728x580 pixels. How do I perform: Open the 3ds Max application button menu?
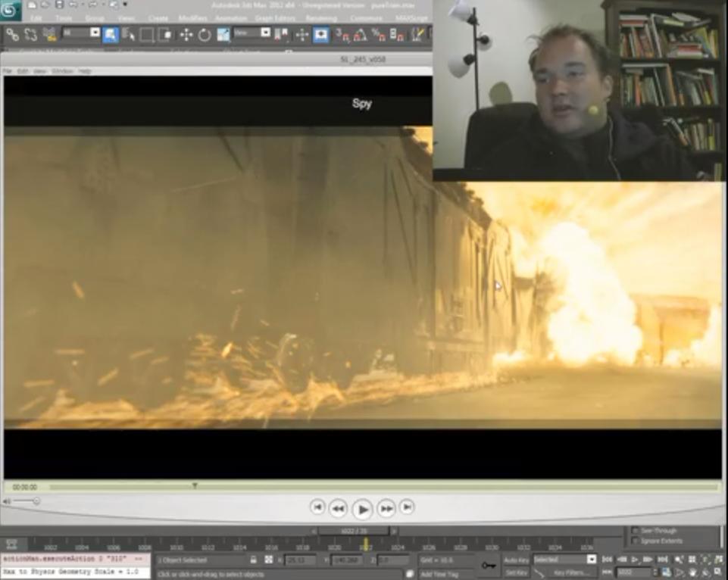pos(9,10)
